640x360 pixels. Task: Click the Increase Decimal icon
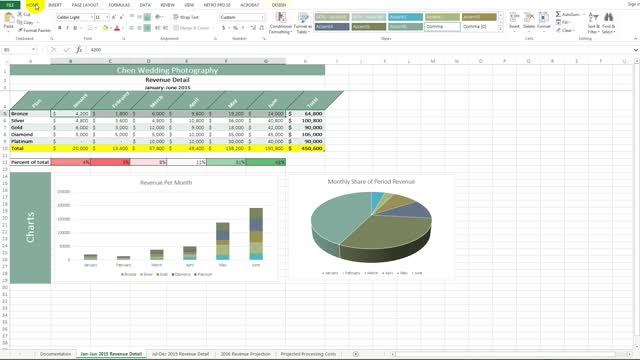tap(253, 28)
